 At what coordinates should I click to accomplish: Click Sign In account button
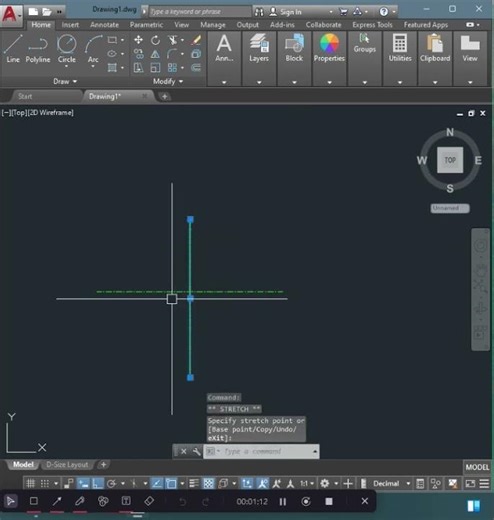pyautogui.click(x=286, y=12)
